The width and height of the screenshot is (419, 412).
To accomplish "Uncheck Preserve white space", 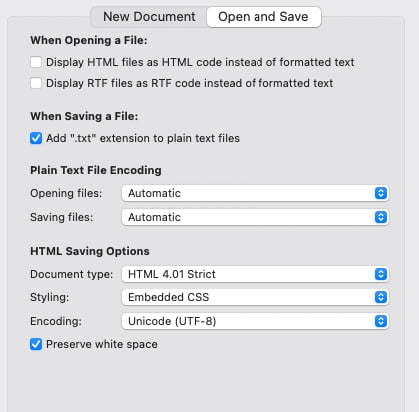I will (x=36, y=344).
